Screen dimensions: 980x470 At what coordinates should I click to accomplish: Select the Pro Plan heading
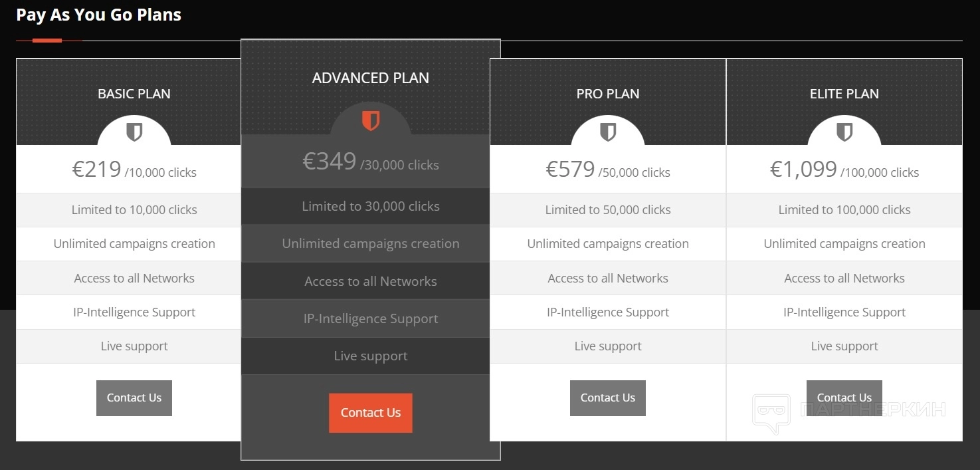[x=608, y=94]
